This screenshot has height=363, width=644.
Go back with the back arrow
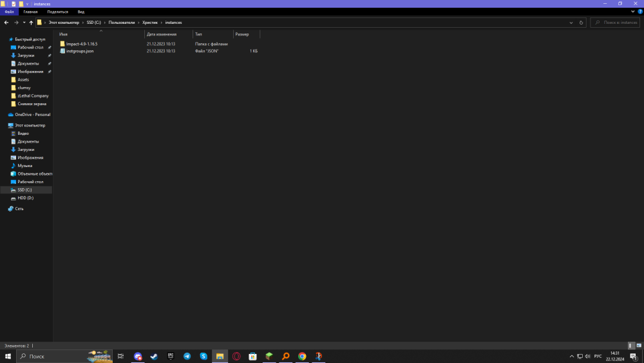tap(6, 23)
